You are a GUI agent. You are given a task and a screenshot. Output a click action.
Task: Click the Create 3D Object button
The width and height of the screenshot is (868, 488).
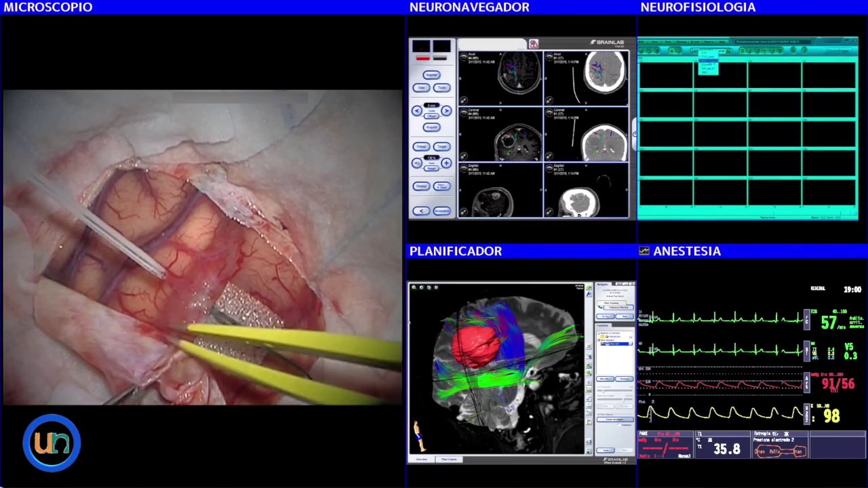tap(615, 420)
